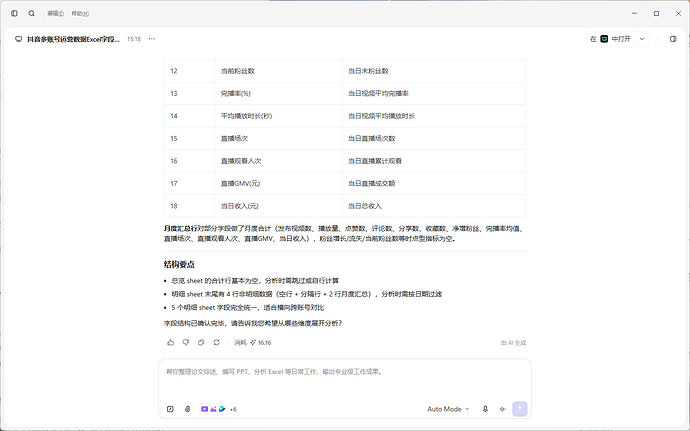The height and width of the screenshot is (431, 690).
Task: Click row number 12 in the table
Action: (x=174, y=71)
